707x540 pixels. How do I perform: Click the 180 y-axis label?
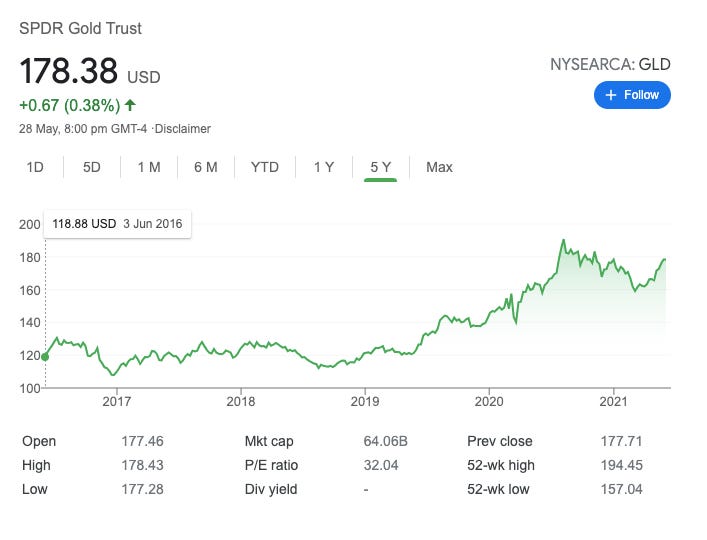tap(30, 257)
